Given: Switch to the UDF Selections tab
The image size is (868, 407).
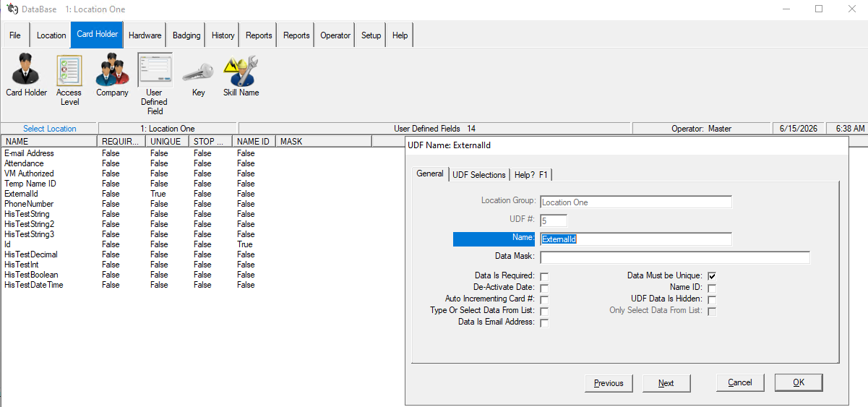Looking at the screenshot, I should coord(479,175).
